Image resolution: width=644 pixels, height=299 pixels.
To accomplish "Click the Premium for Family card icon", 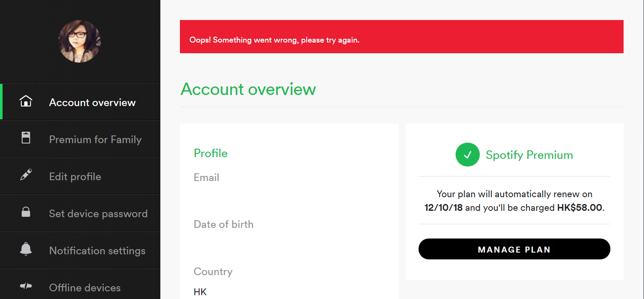I will pos(26,138).
